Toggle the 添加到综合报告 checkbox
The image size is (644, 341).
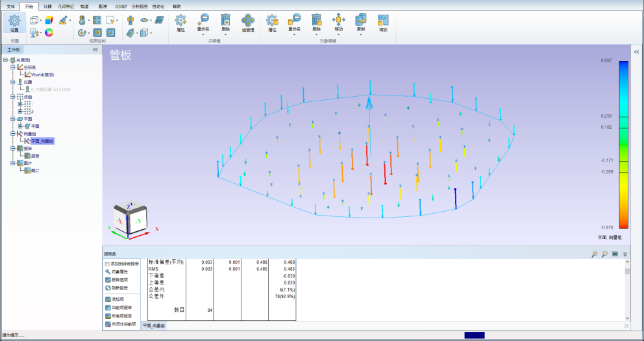[x=107, y=264]
